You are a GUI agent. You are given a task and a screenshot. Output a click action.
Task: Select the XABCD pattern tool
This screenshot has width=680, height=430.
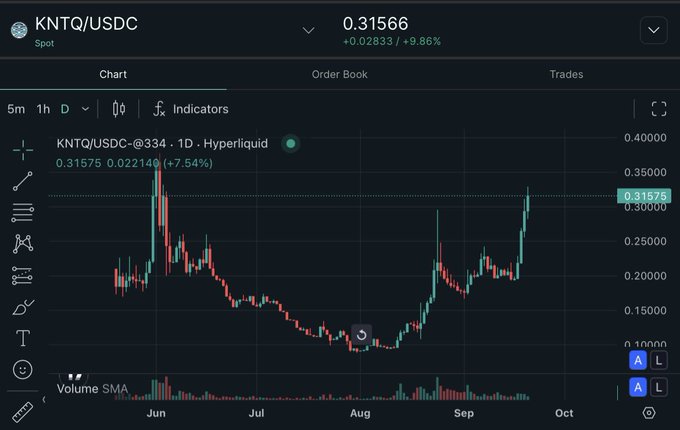pyautogui.click(x=23, y=244)
